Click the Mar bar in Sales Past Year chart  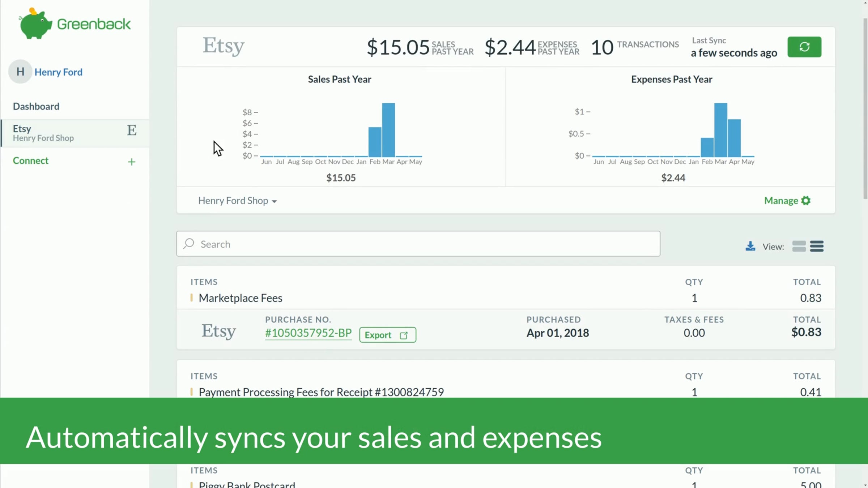388,130
